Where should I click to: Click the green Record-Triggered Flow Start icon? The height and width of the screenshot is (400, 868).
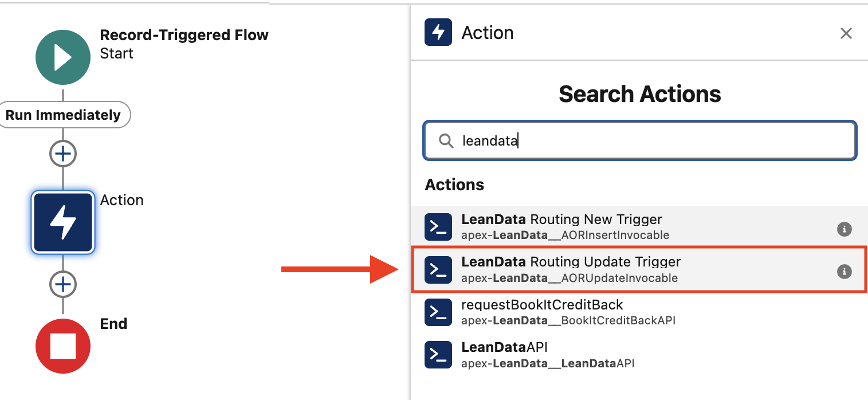(63, 57)
